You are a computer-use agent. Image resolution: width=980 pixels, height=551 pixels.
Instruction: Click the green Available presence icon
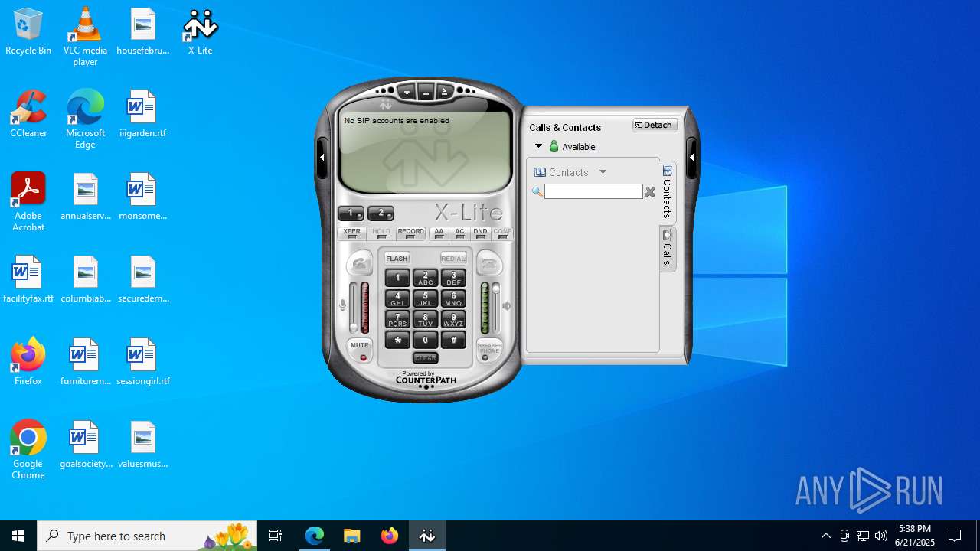(554, 146)
